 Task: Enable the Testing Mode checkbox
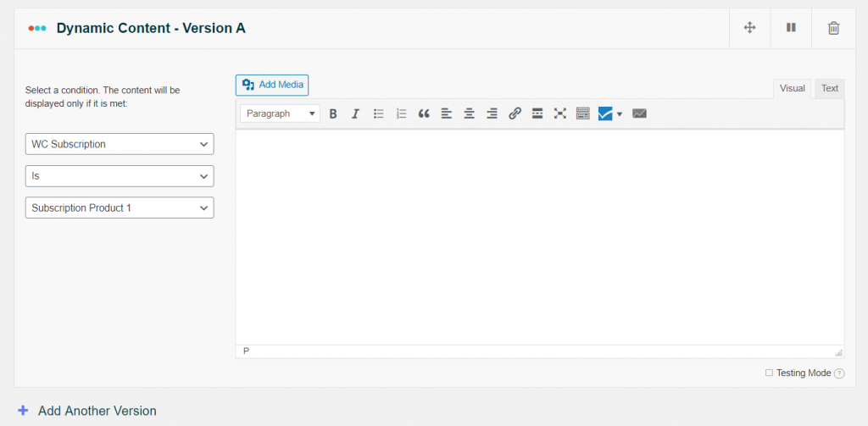(769, 373)
